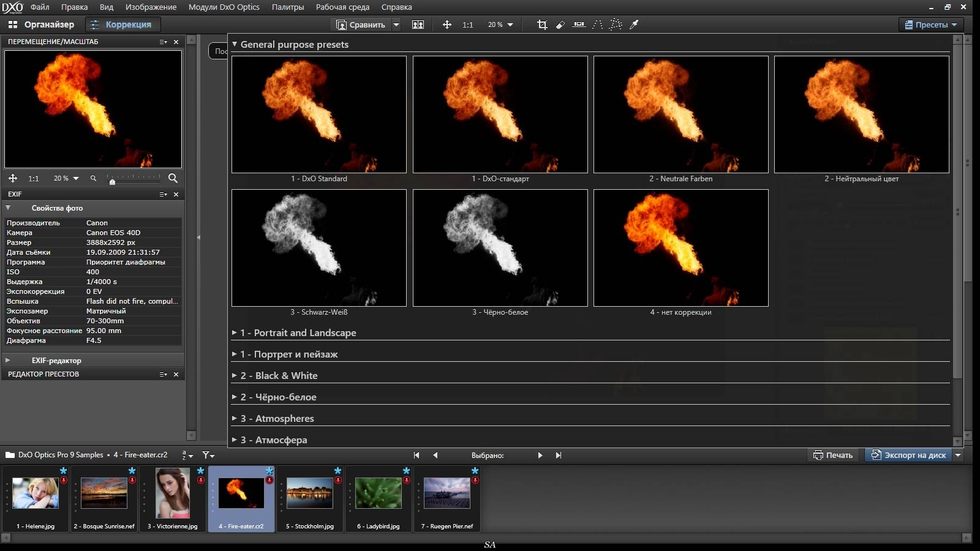Select the move/pan hand tool in toolbar

(x=447, y=24)
